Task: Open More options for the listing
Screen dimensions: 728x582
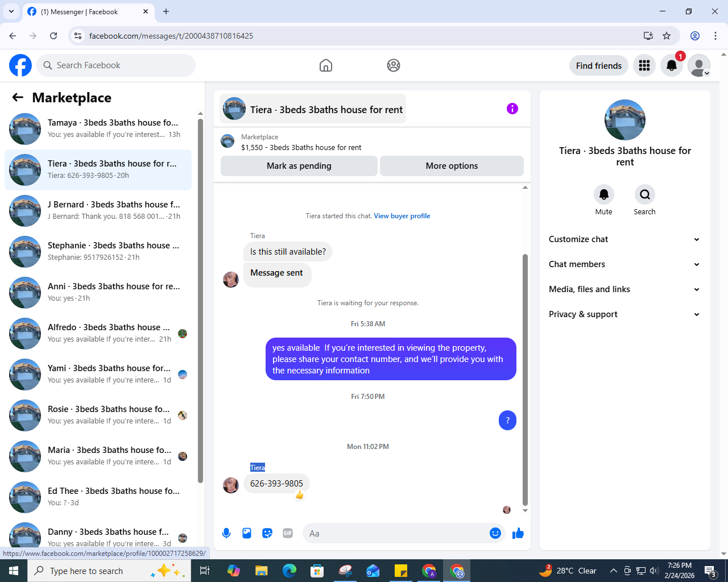Action: (452, 166)
